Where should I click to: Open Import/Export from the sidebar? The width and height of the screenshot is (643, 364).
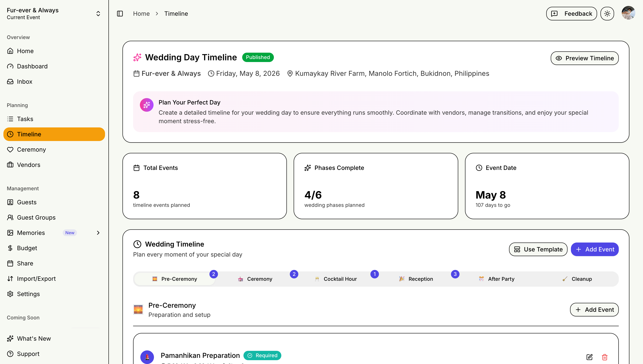tap(36, 278)
